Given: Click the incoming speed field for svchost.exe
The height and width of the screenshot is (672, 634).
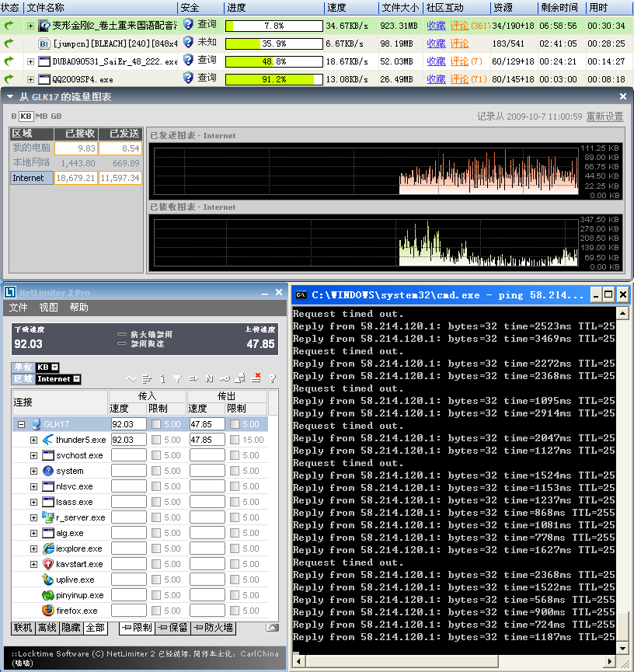Looking at the screenshot, I should pyautogui.click(x=128, y=455).
